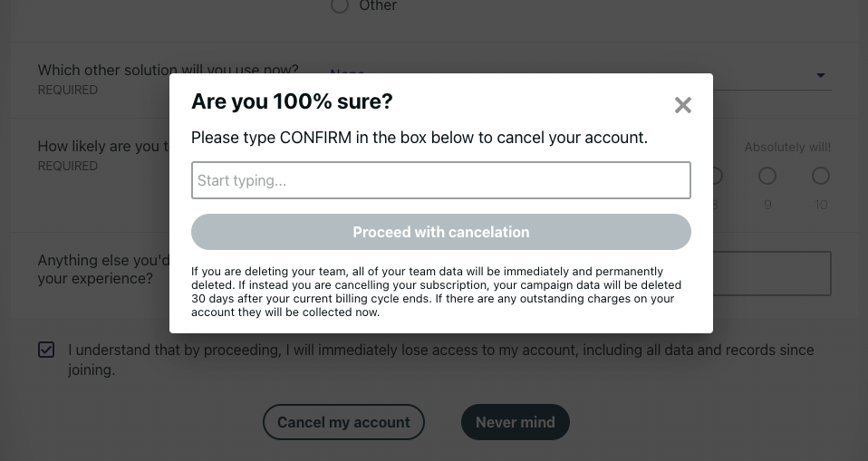Close the "Are you 100% sure?" dialog
Image resolution: width=868 pixels, height=461 pixels.
683,106
